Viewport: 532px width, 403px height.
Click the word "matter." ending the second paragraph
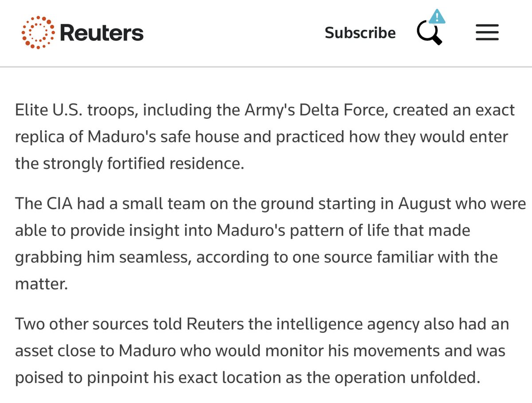[41, 283]
